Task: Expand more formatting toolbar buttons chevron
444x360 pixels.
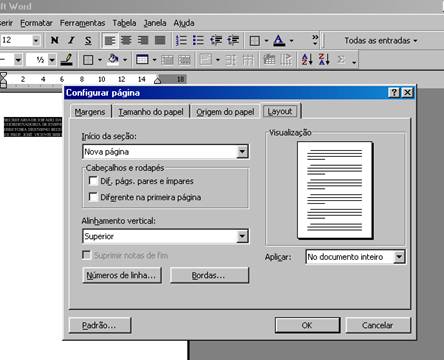Action: (315, 40)
